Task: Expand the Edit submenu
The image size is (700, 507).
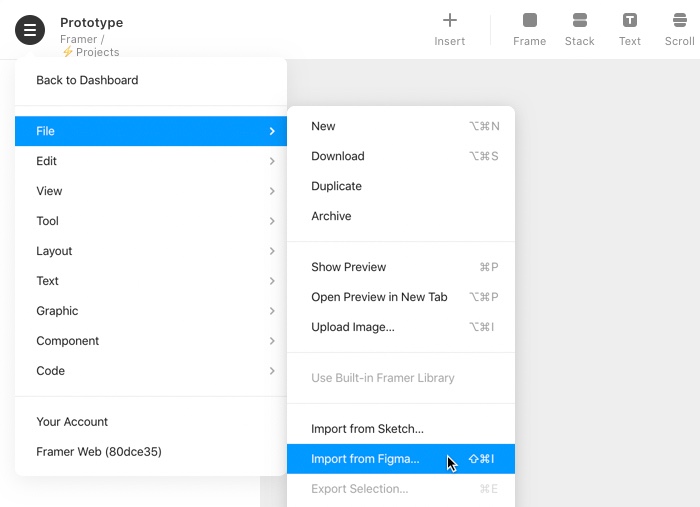Action: tap(151, 161)
